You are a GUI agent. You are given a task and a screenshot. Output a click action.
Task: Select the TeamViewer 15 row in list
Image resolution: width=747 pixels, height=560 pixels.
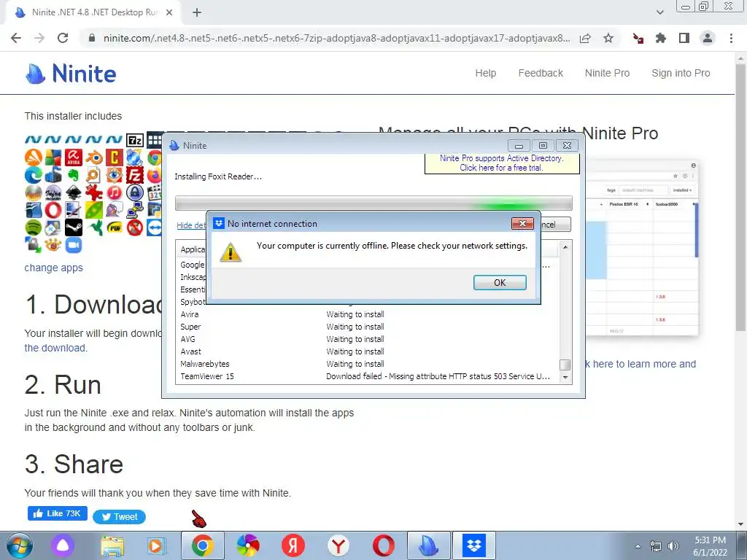tap(367, 376)
